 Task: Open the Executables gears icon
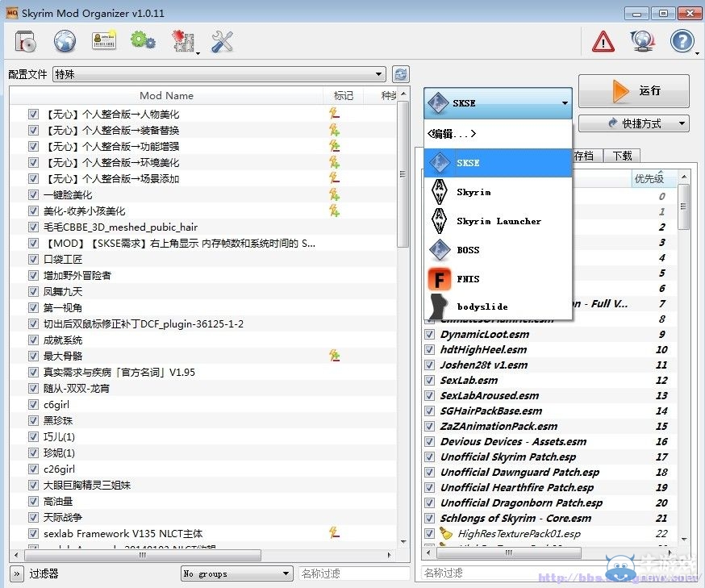tap(143, 41)
